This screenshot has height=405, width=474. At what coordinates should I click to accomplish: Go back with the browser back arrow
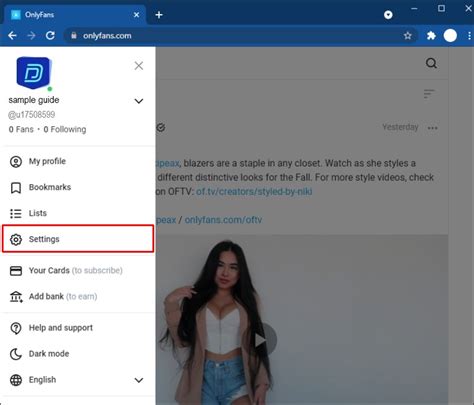(x=12, y=36)
